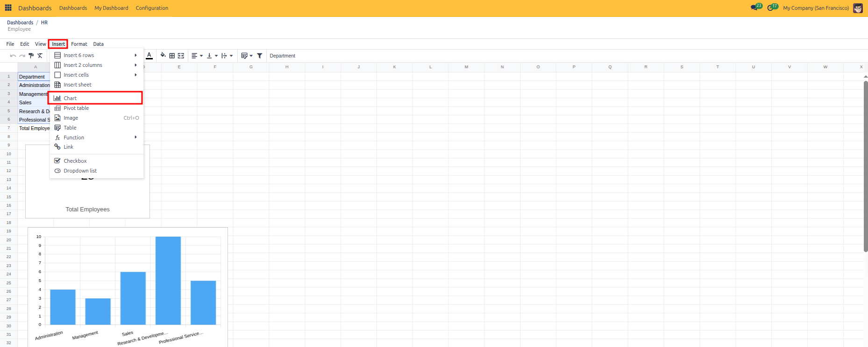Open the View menu
This screenshot has height=347, width=868.
point(41,44)
